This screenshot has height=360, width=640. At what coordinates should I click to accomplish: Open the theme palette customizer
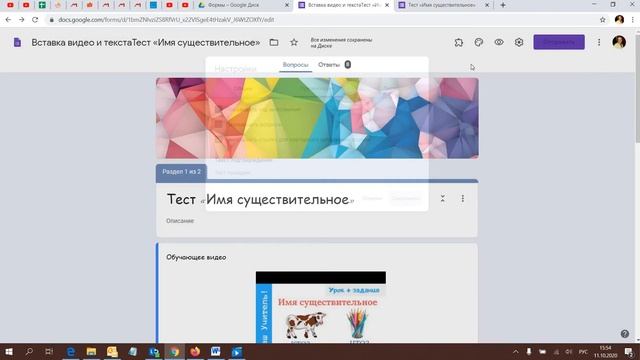pos(479,42)
